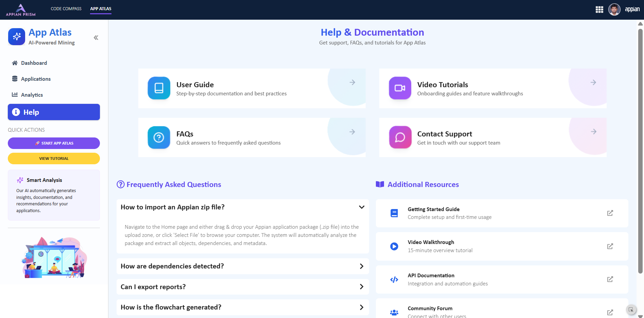Open the apps grid launcher icon

pyautogui.click(x=599, y=10)
